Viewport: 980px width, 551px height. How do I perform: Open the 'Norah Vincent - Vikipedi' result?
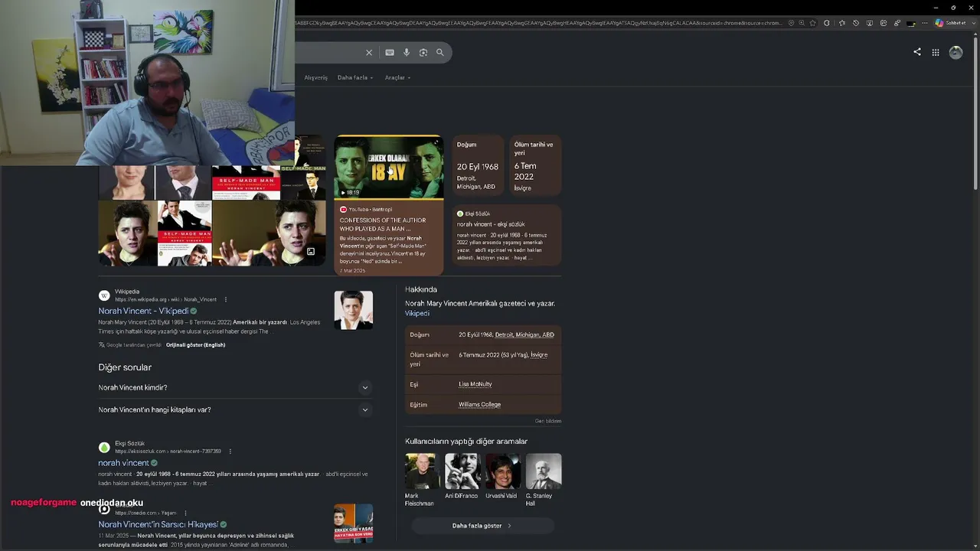(x=143, y=311)
